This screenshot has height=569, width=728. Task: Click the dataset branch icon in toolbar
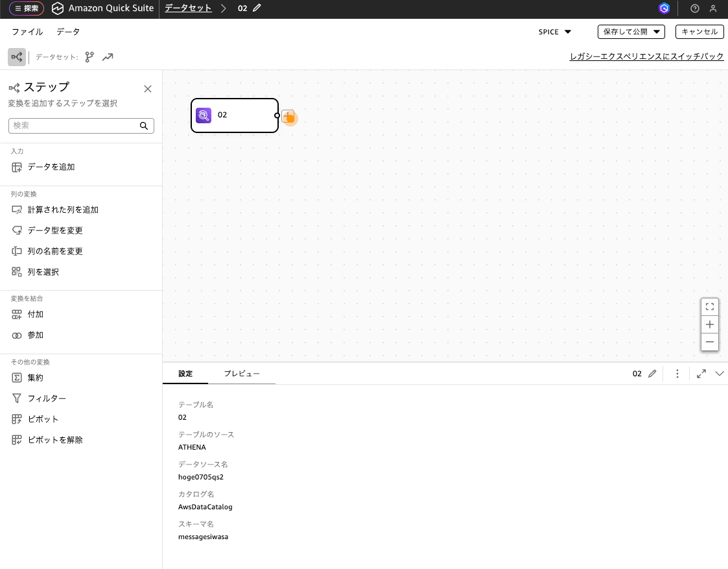[x=89, y=57]
